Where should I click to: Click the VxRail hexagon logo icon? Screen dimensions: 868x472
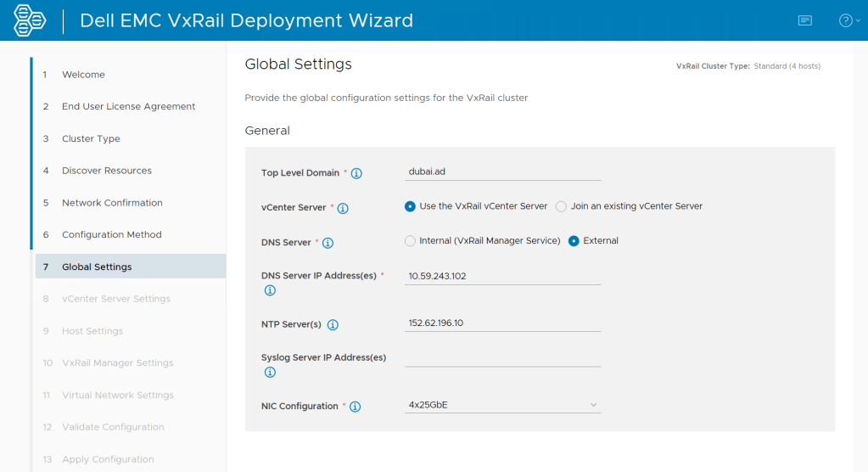(30, 20)
